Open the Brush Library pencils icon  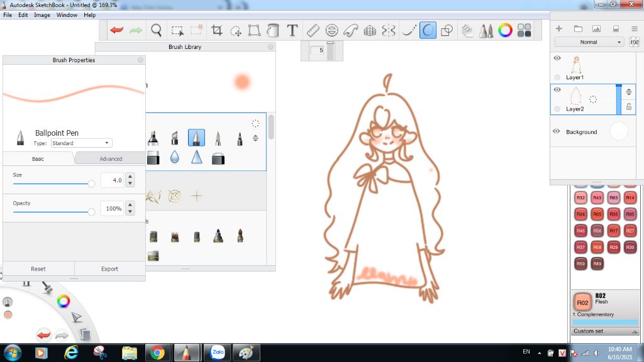coord(486,30)
